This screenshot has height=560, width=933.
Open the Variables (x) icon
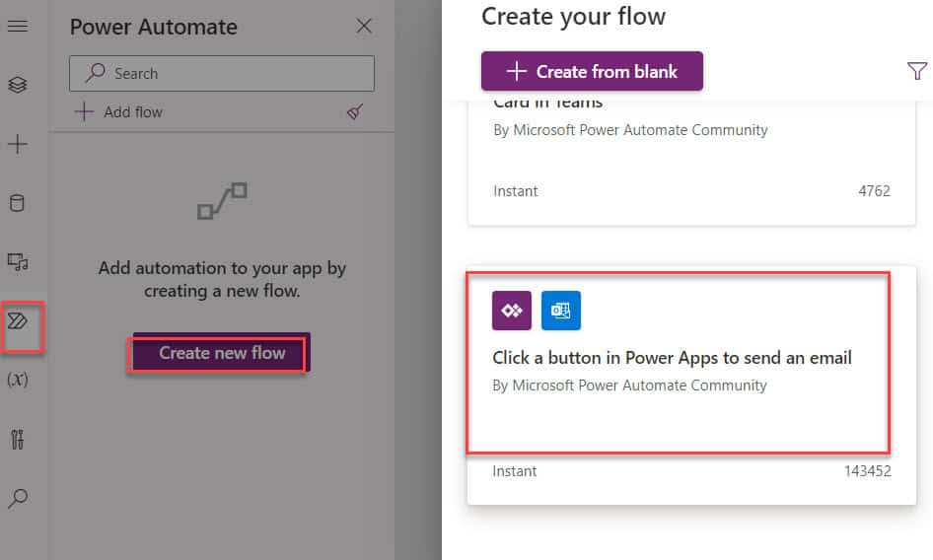[x=17, y=380]
